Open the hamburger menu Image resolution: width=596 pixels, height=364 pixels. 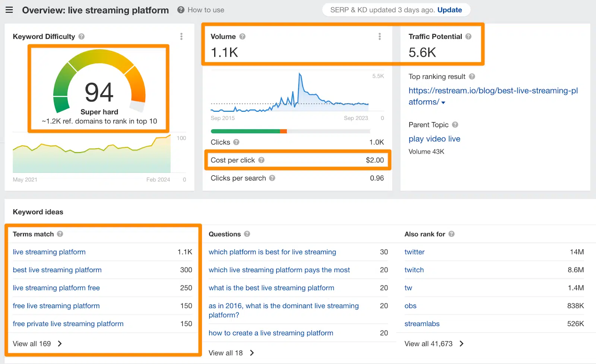click(9, 10)
